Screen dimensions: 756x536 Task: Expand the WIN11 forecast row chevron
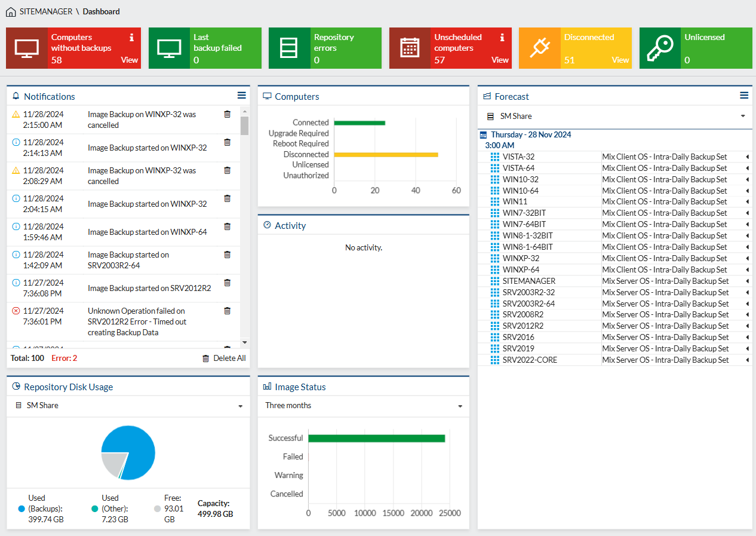pyautogui.click(x=747, y=201)
